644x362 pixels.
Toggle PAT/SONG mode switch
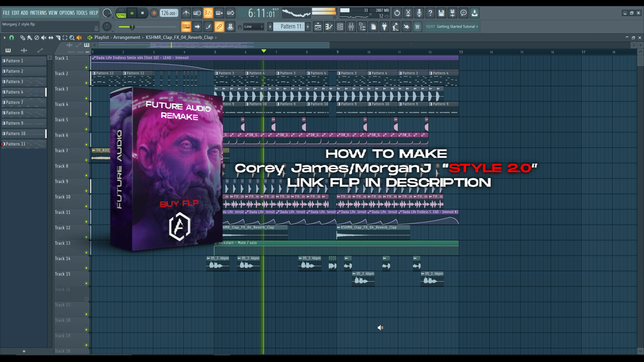[x=122, y=13]
